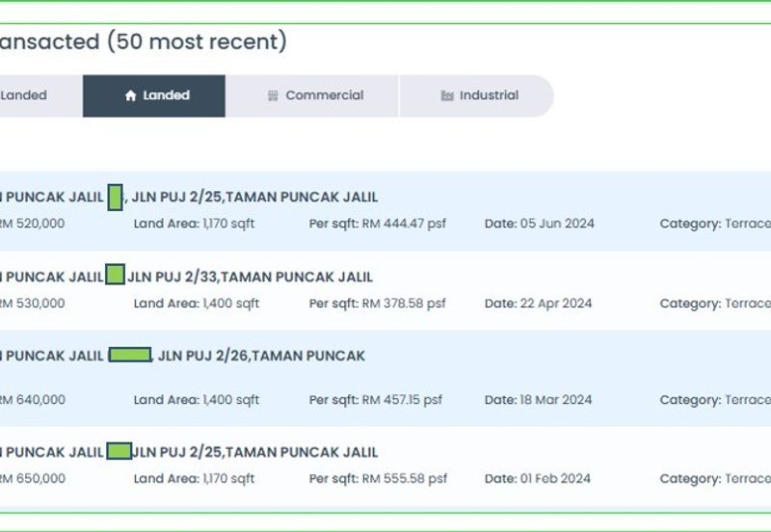Click the green redacted box before JLN PUJ 2/33

coord(115,276)
